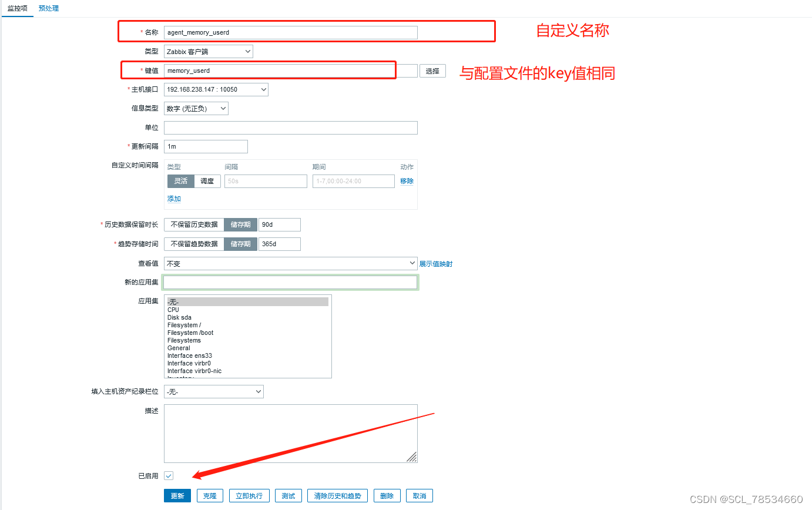The height and width of the screenshot is (510, 812).
Task: Select the 调度 interval type
Action: [207, 181]
